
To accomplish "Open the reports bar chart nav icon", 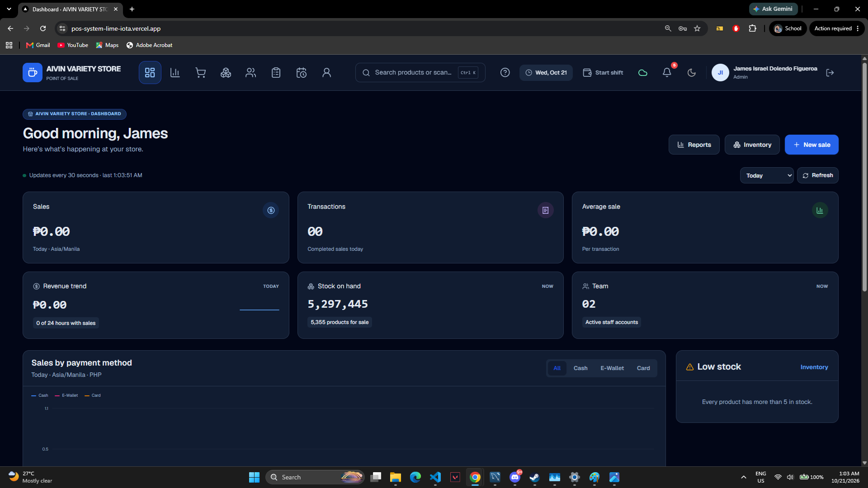I will point(175,72).
